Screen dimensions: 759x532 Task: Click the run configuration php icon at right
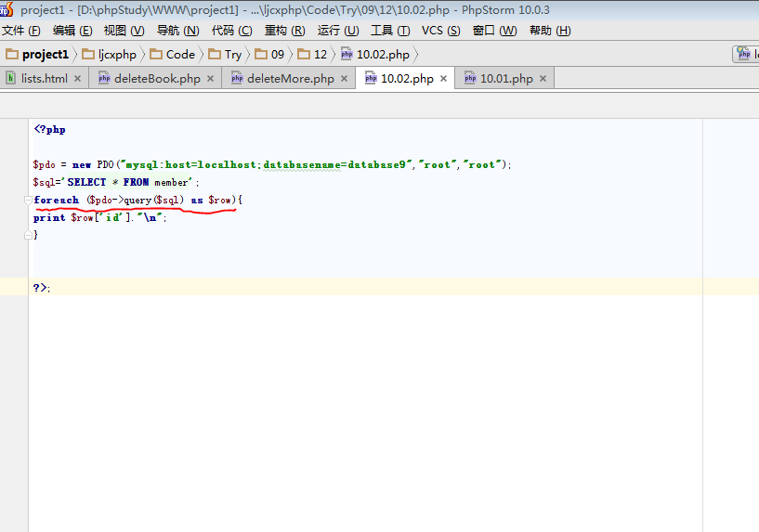[744, 53]
